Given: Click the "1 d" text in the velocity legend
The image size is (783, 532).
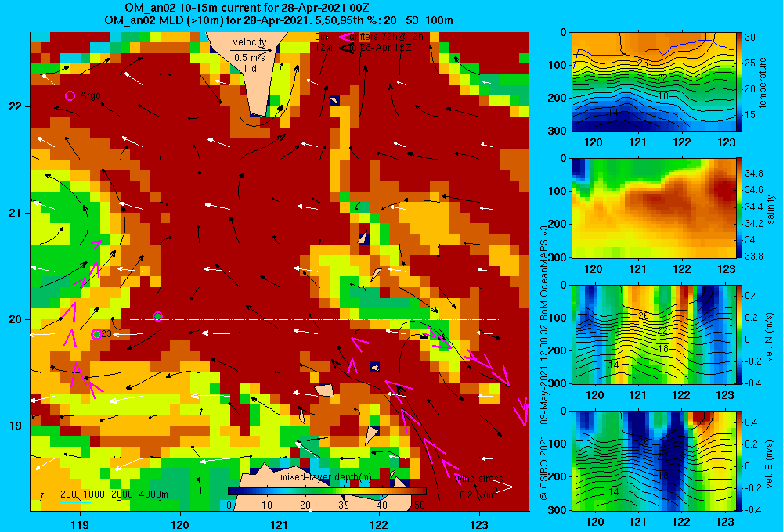Looking at the screenshot, I should 250,68.
